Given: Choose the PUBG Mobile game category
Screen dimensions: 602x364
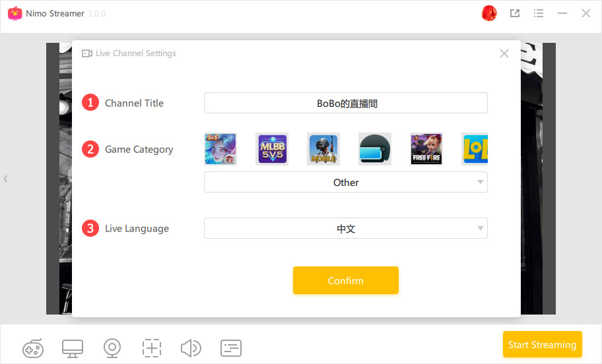Looking at the screenshot, I should 323,149.
